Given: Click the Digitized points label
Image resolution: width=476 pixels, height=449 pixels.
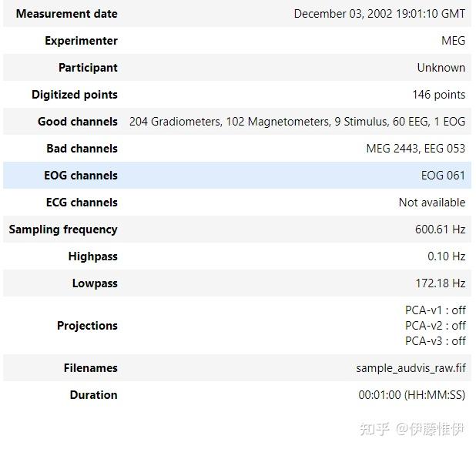Looking at the screenshot, I should 74,95.
